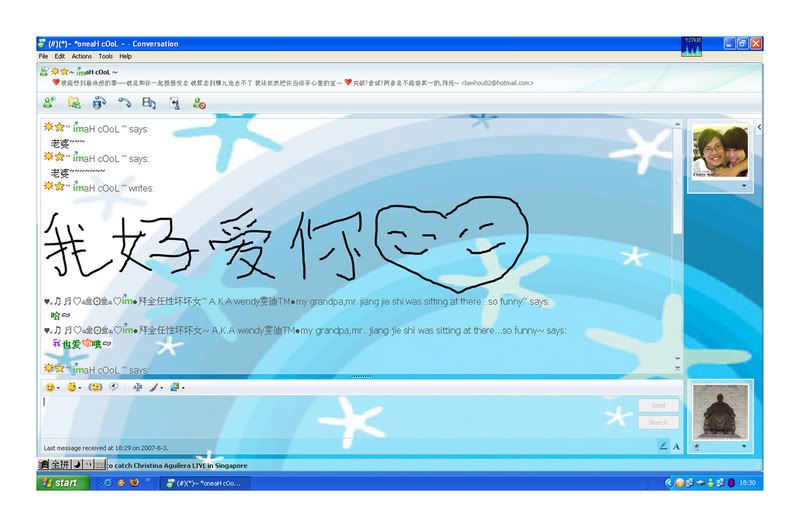
Task: Send a nudge from the input toolbar
Action: coord(96,387)
